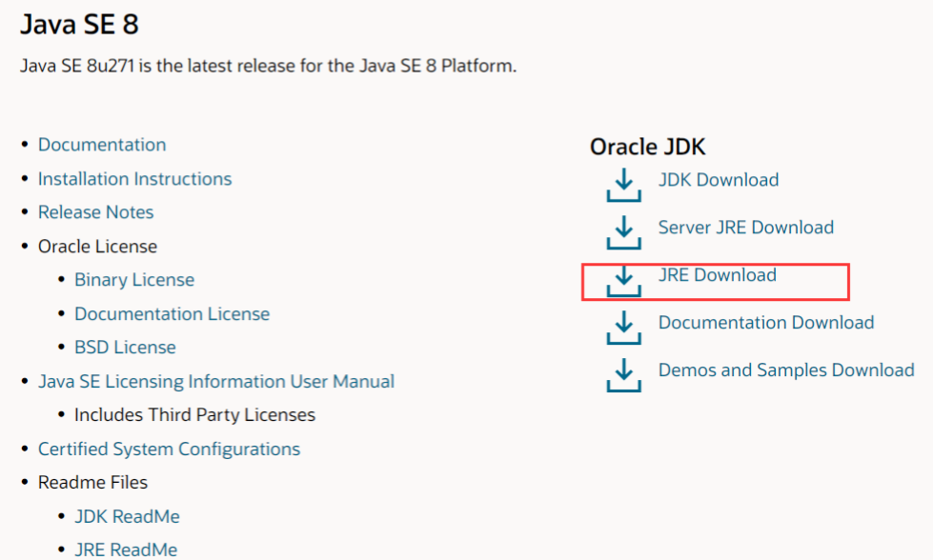Open the Installation Instructions link
Screen dimensions: 933x560
point(134,178)
